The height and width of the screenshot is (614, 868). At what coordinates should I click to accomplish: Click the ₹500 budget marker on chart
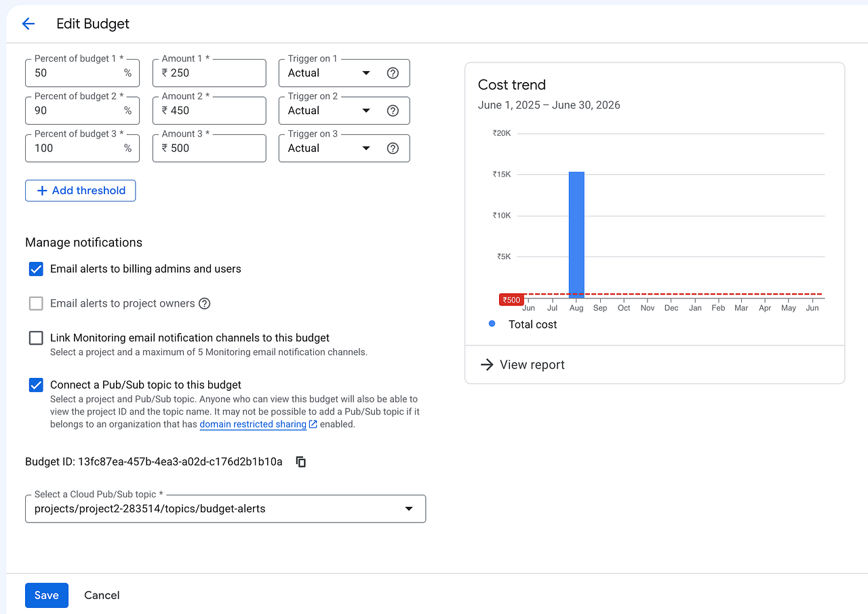coord(511,300)
